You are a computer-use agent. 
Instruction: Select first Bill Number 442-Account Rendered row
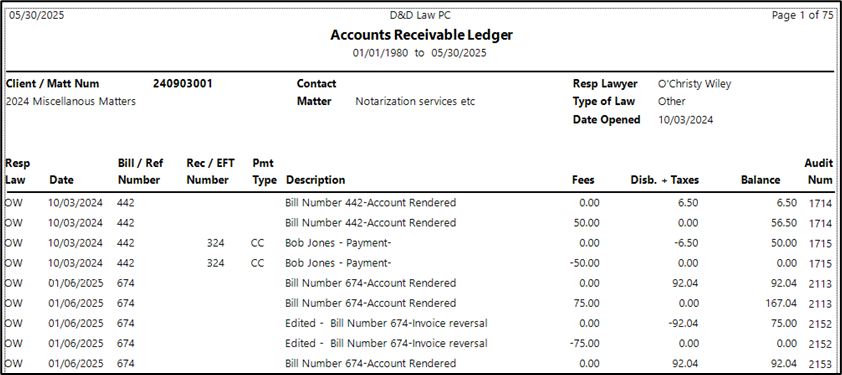coord(419,203)
